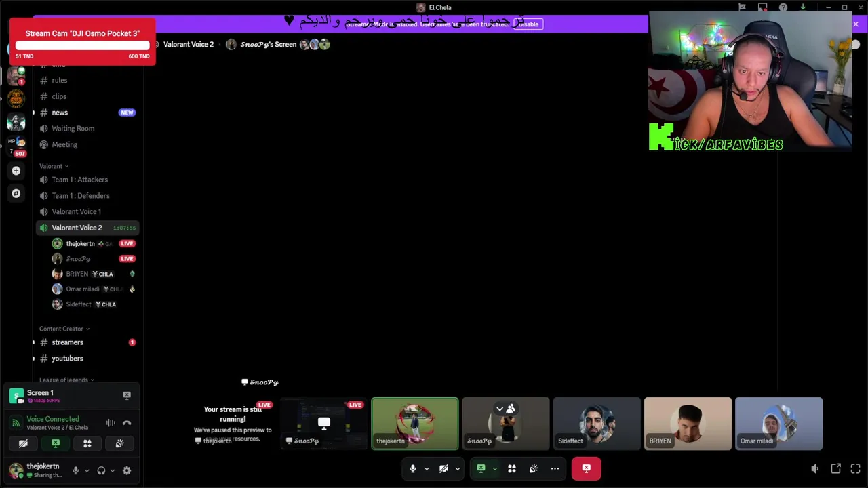This screenshot has width=868, height=488.
Task: Collapse the Content Creator category
Action: (64, 329)
